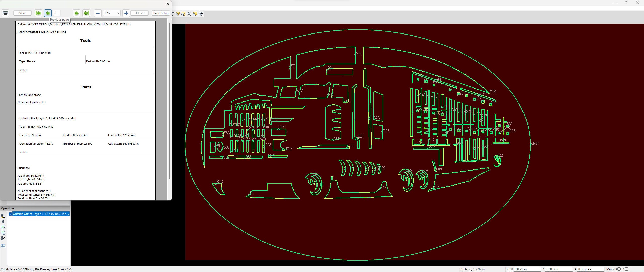Select the zoom all parts icon

183,14
